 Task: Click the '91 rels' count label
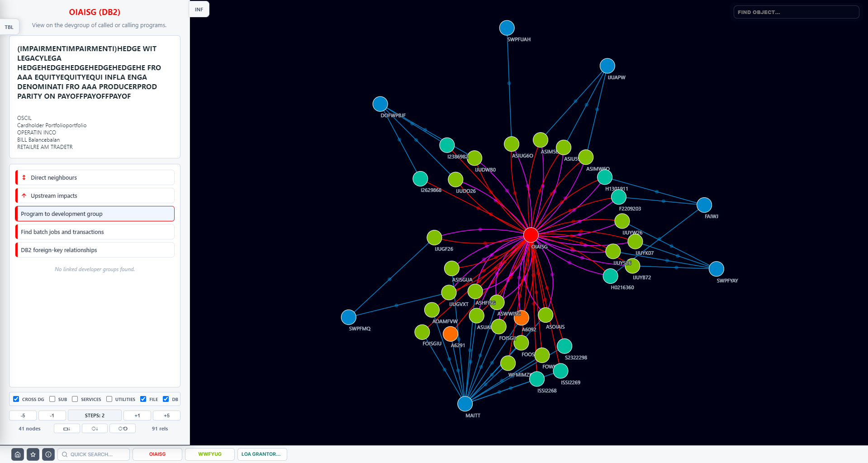(x=160, y=429)
